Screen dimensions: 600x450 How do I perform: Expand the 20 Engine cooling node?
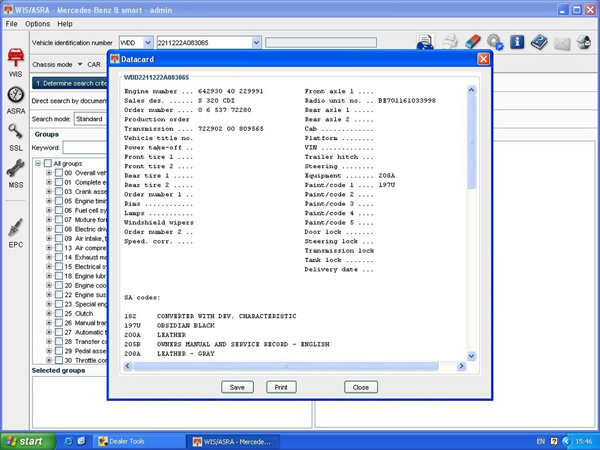click(49, 285)
